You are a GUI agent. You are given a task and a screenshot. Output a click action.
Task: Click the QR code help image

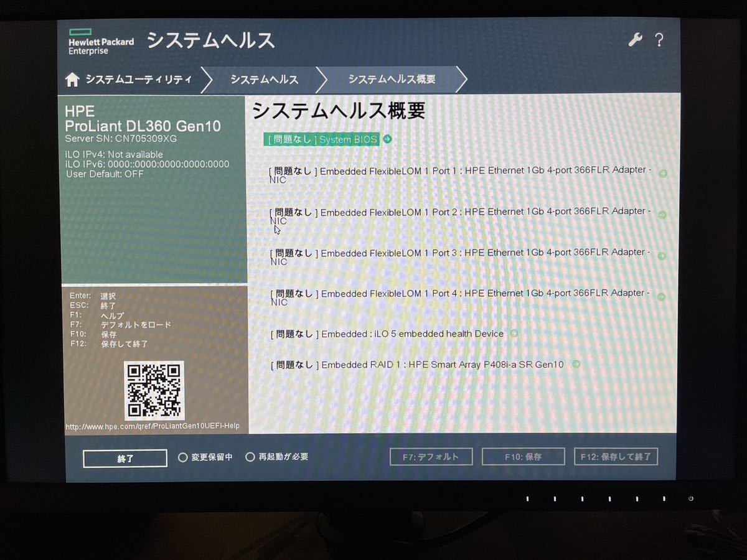pos(154,390)
